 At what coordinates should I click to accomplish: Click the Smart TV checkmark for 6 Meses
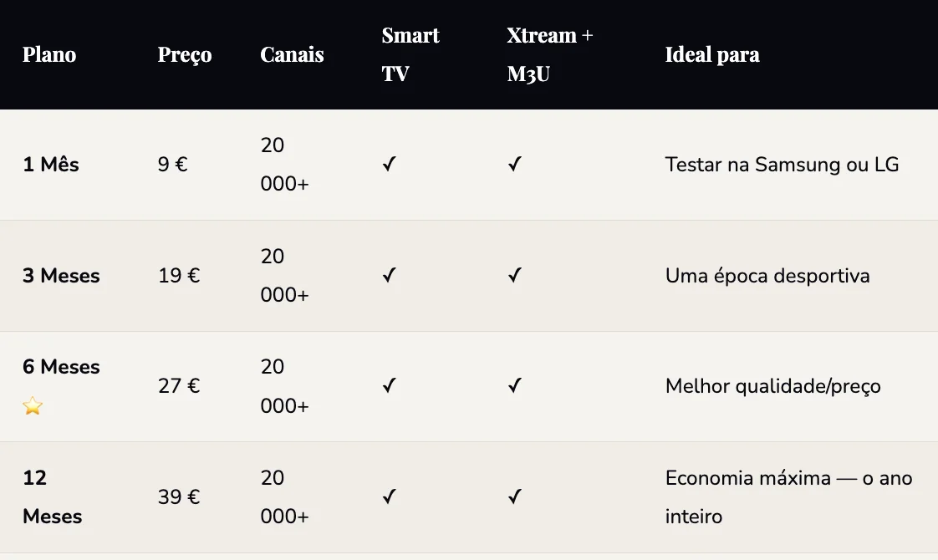click(389, 386)
